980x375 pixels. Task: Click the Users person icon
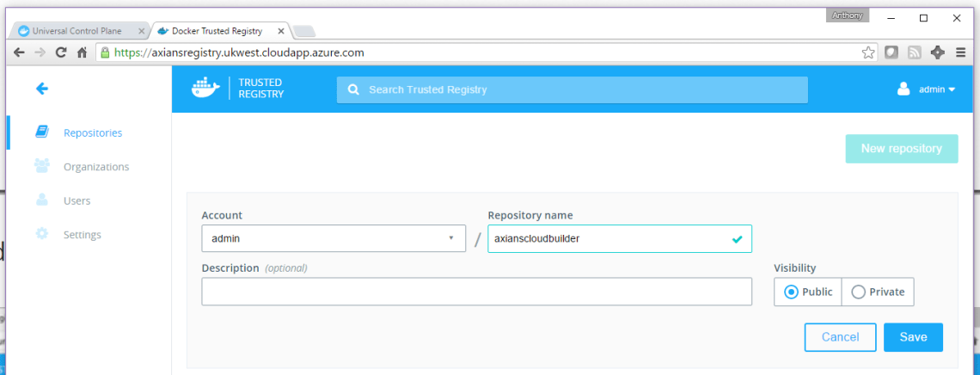point(42,200)
